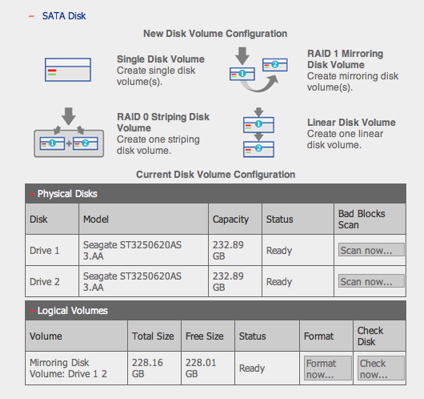The width and height of the screenshot is (424, 399).
Task: Open RAID 1 Mirroring Disk Volume link
Action: (x=345, y=59)
